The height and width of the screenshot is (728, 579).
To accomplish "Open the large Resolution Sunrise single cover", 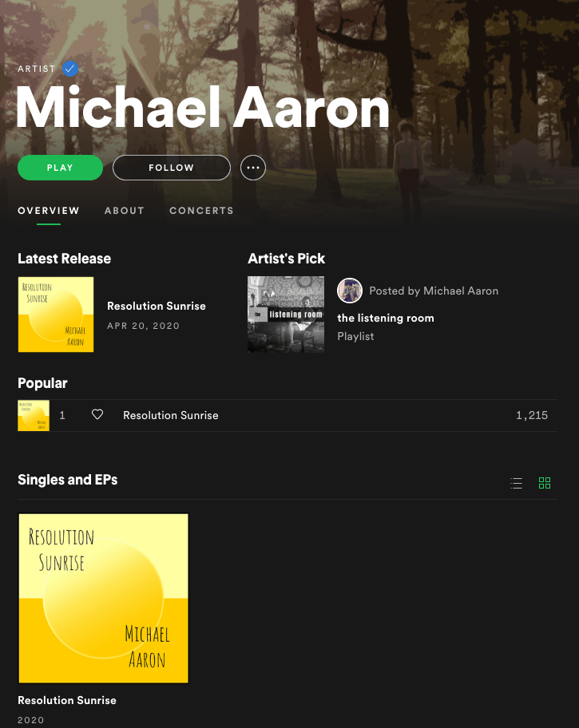I will [x=104, y=599].
